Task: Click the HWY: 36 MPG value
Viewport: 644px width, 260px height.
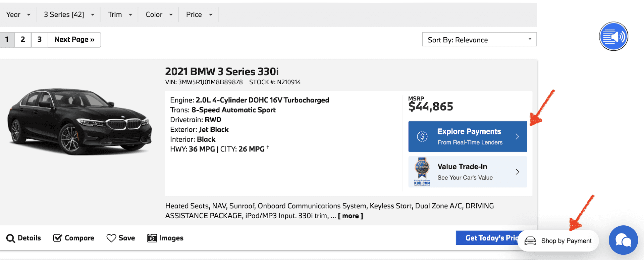Action: click(x=193, y=149)
